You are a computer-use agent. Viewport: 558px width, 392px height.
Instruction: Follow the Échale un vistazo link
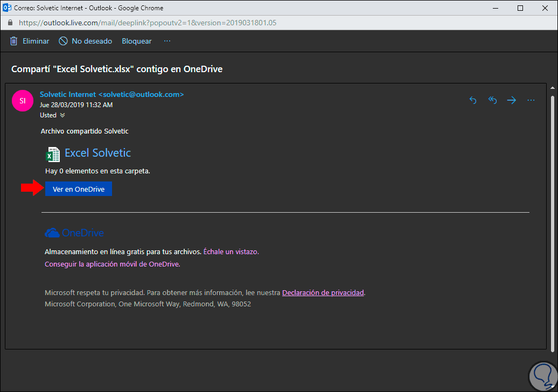[231, 251]
